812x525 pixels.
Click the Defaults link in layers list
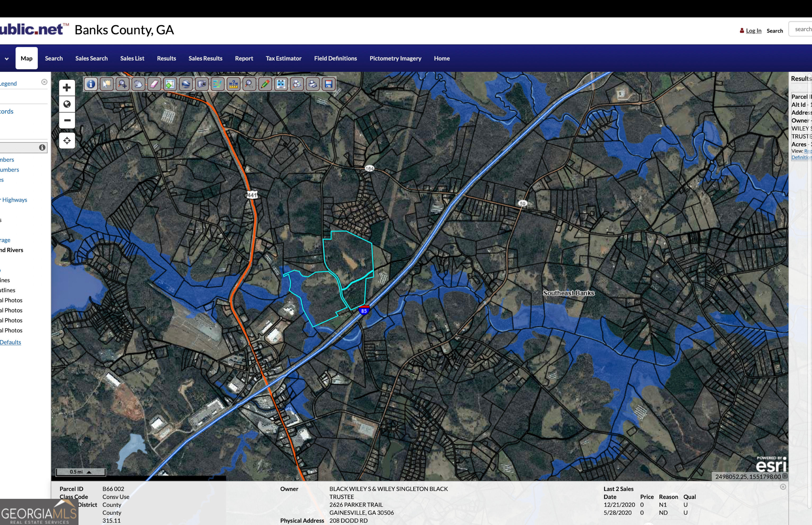pos(11,342)
